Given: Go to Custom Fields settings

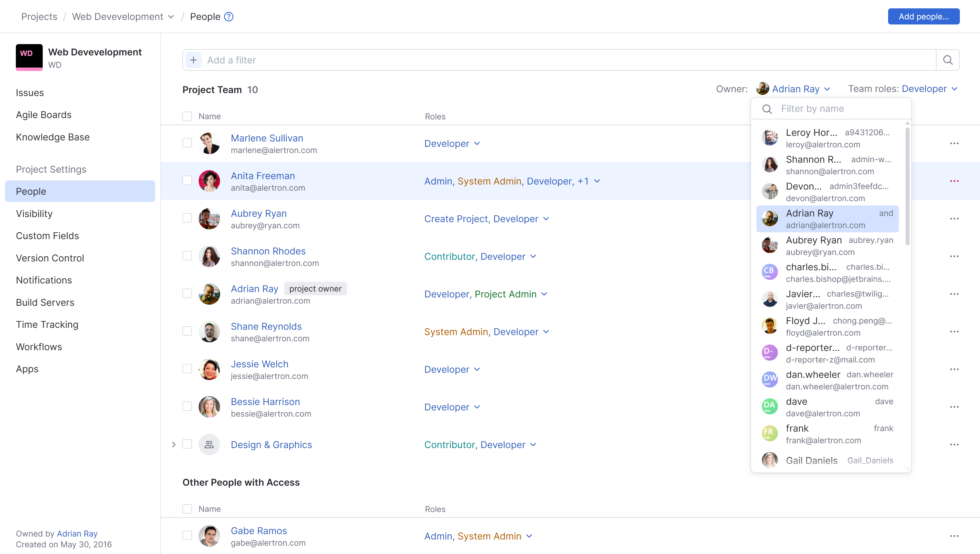Looking at the screenshot, I should pos(47,236).
